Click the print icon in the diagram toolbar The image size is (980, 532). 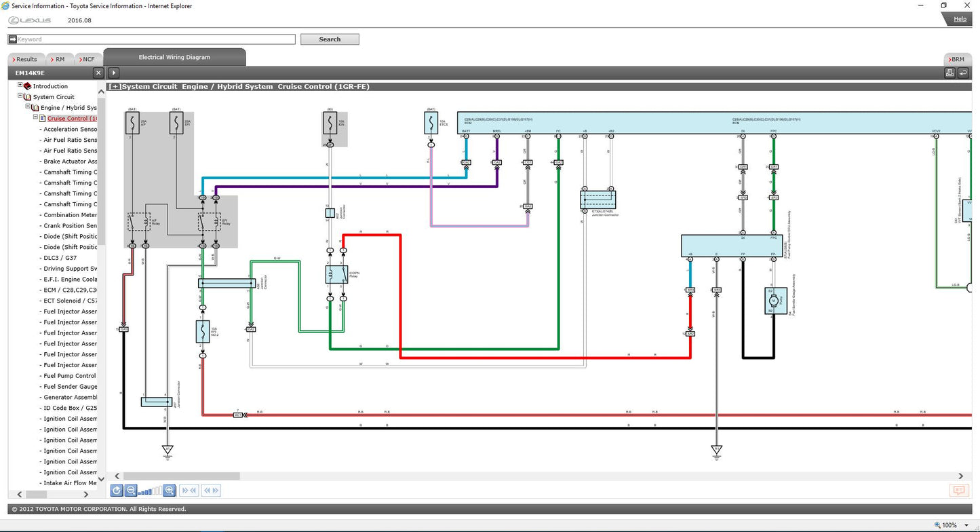point(950,73)
